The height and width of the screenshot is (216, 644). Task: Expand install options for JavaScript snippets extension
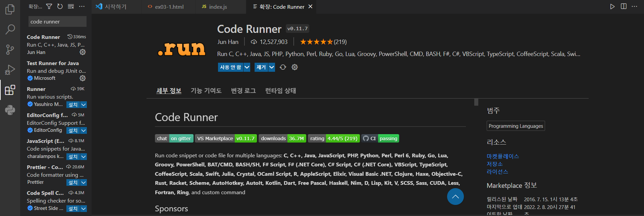(84, 157)
